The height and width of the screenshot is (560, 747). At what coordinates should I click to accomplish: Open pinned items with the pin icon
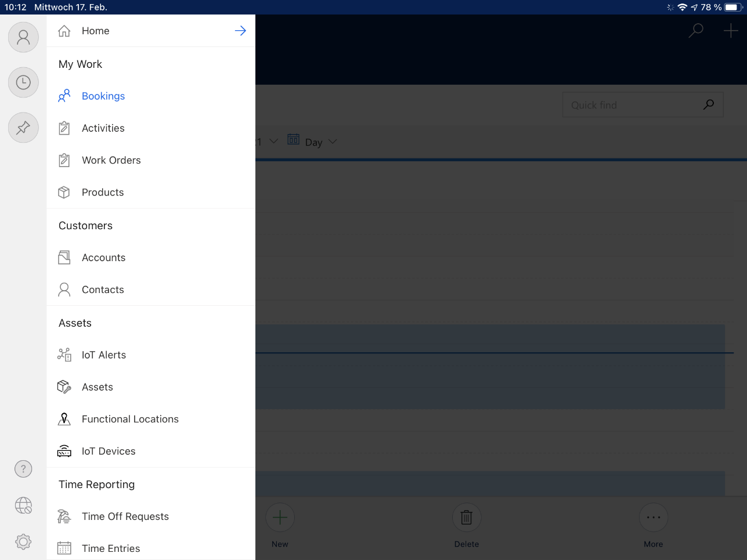pyautogui.click(x=23, y=128)
